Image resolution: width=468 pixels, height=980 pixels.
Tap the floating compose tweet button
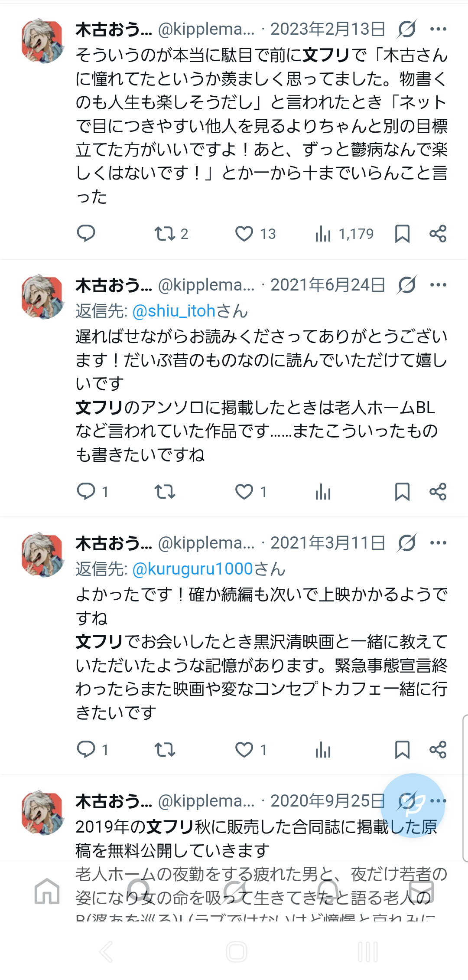[x=413, y=806]
